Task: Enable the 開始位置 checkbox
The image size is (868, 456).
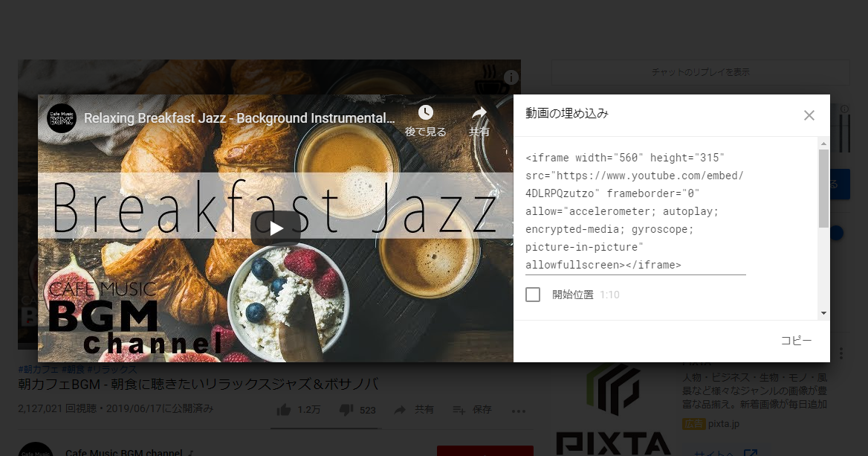Action: (533, 295)
